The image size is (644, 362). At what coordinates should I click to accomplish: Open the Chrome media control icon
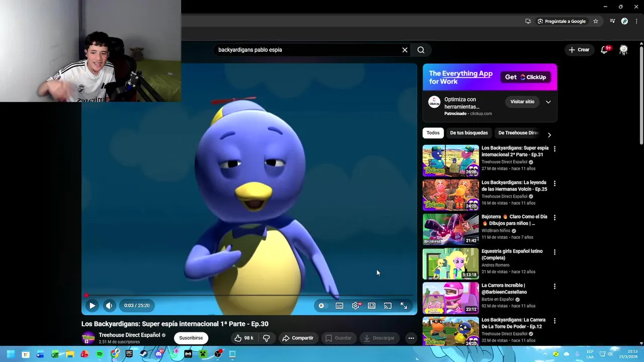[612, 21]
